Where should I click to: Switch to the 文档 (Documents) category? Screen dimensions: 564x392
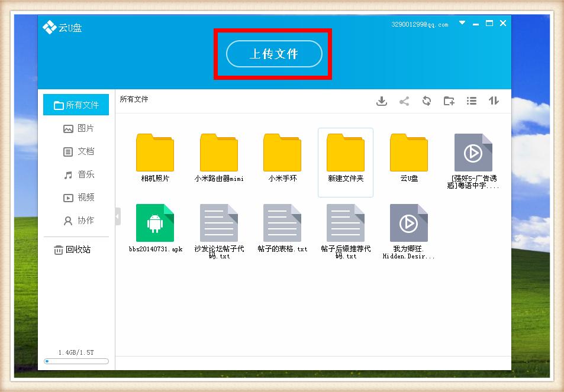coord(76,151)
